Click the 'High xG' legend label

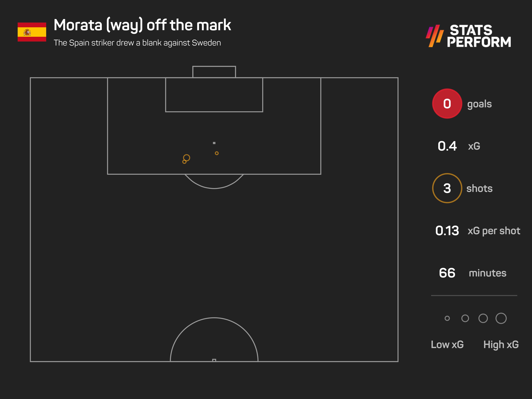[501, 345]
